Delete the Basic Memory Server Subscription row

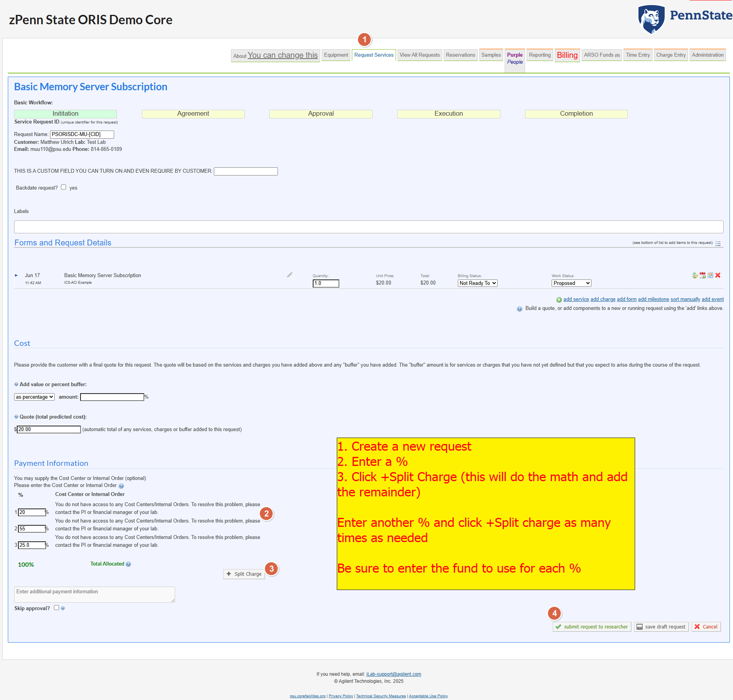(x=718, y=275)
